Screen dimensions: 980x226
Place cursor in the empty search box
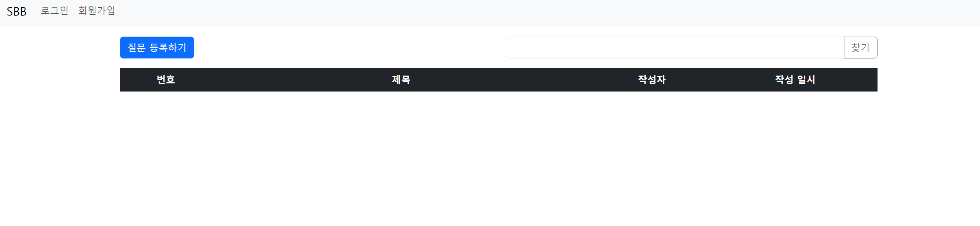click(x=675, y=48)
